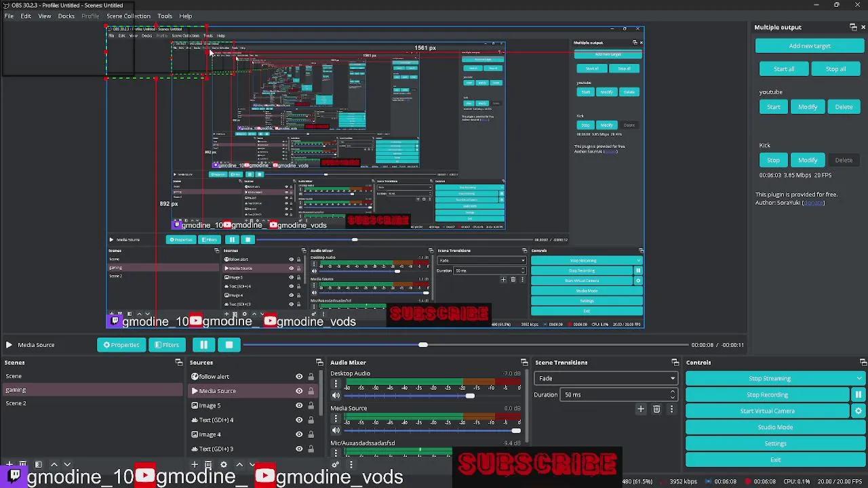Start the Virtual Camera

point(768,411)
